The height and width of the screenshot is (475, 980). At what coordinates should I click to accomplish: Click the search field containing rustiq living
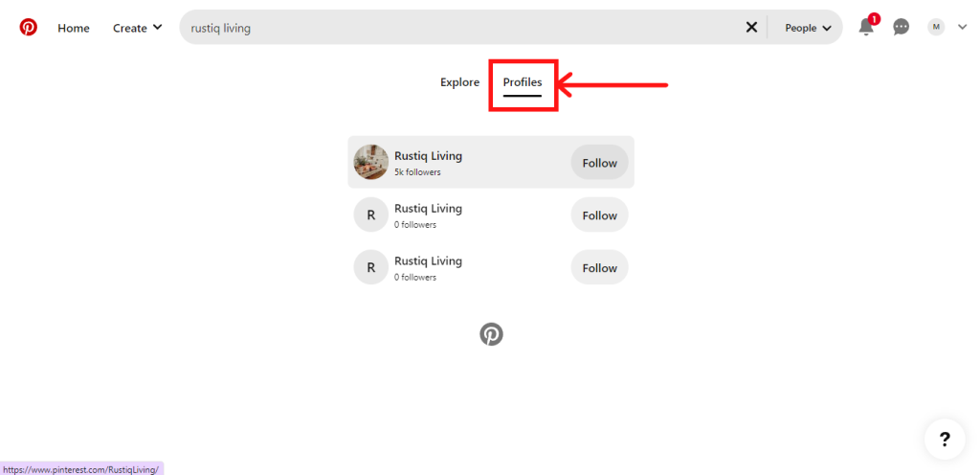pyautogui.click(x=459, y=28)
